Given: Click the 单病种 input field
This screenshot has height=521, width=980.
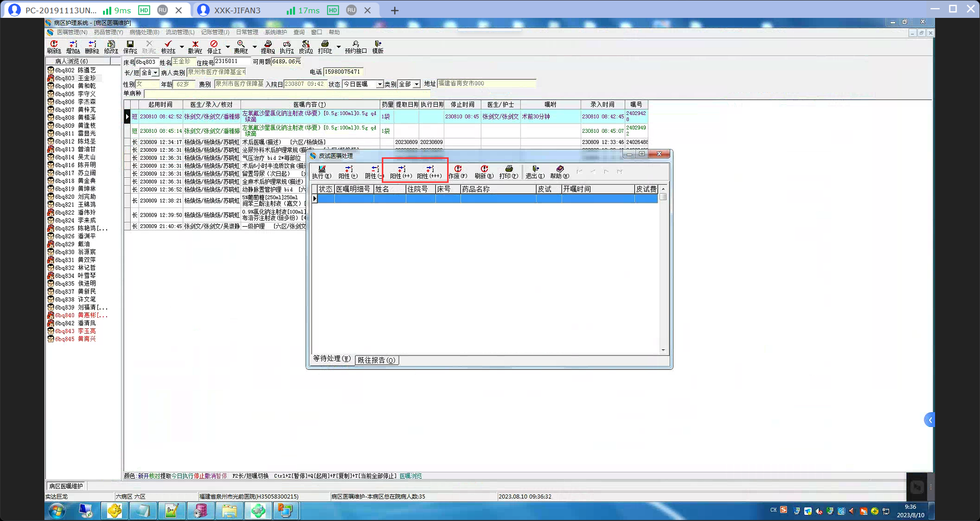Looking at the screenshot, I should point(287,93).
